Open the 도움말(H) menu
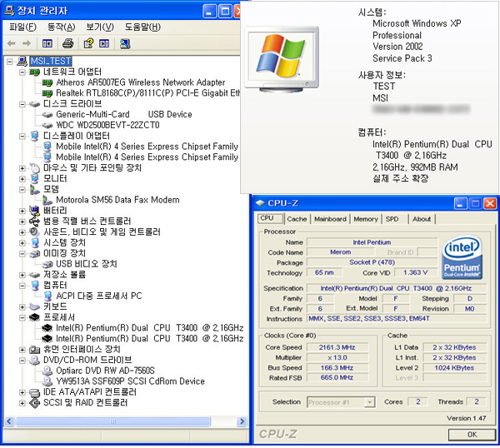Image resolution: width=500 pixels, height=448 pixels. 142,27
